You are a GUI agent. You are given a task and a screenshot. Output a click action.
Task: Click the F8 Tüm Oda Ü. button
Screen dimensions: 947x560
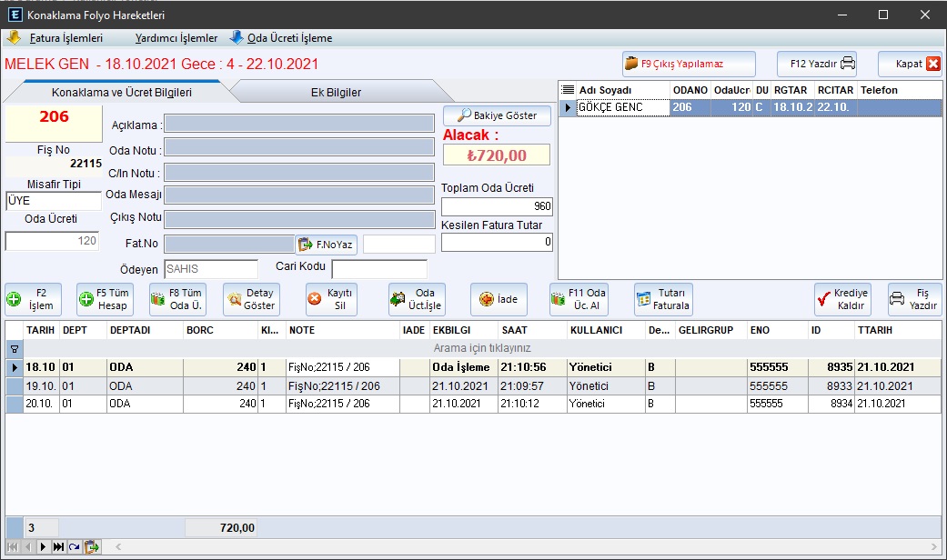pos(177,299)
